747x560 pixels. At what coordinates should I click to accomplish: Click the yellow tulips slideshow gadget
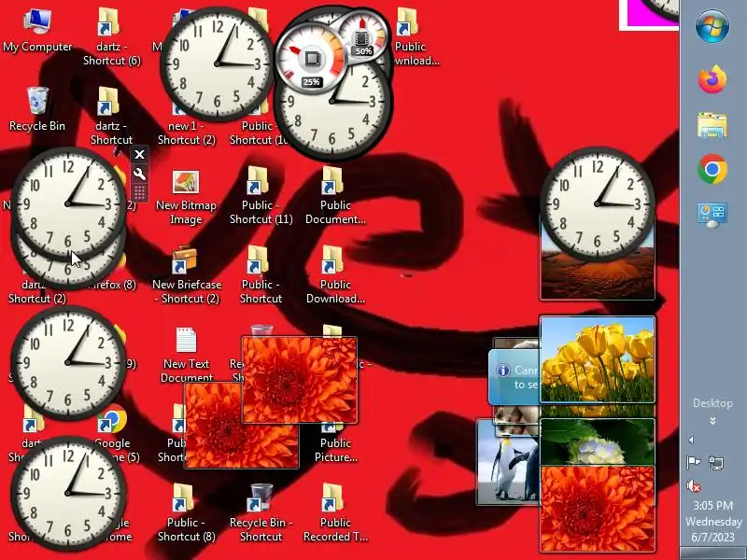[x=598, y=359]
